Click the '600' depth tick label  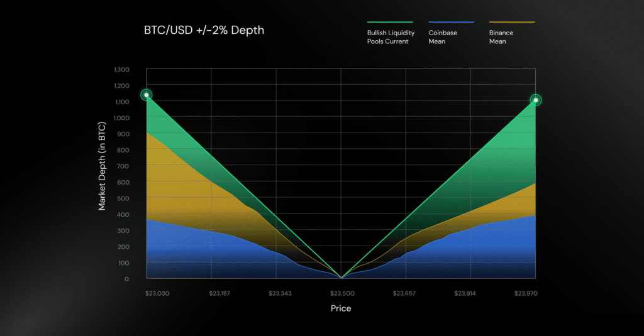[x=123, y=183]
